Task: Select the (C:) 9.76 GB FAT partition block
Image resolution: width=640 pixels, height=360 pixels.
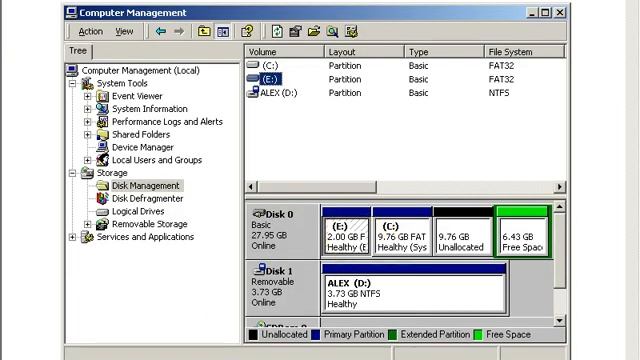Action: point(402,232)
